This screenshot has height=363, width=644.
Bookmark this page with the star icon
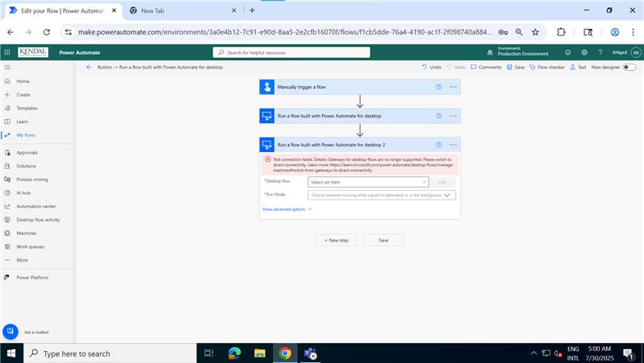[x=535, y=32]
